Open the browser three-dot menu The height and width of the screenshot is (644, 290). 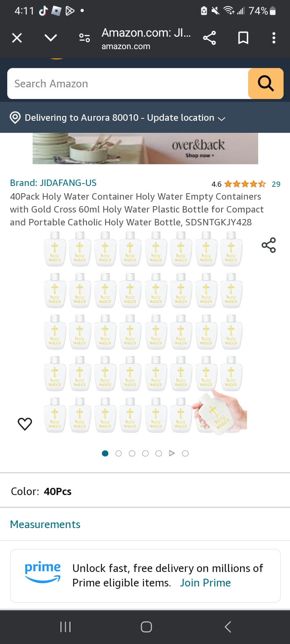274,38
